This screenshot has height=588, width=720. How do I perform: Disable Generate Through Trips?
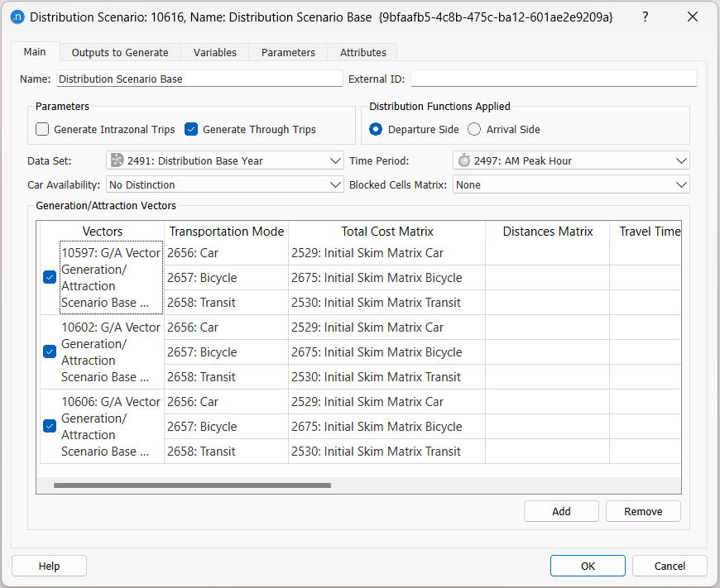click(190, 129)
